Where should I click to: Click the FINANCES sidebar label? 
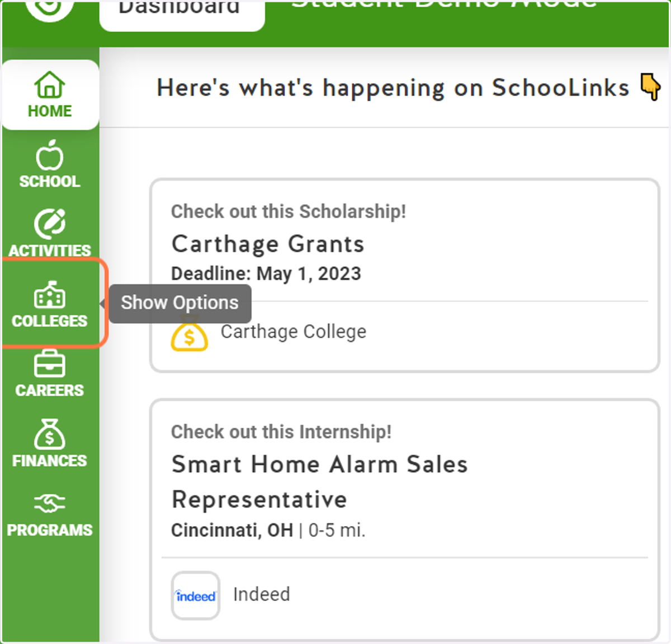point(50,461)
